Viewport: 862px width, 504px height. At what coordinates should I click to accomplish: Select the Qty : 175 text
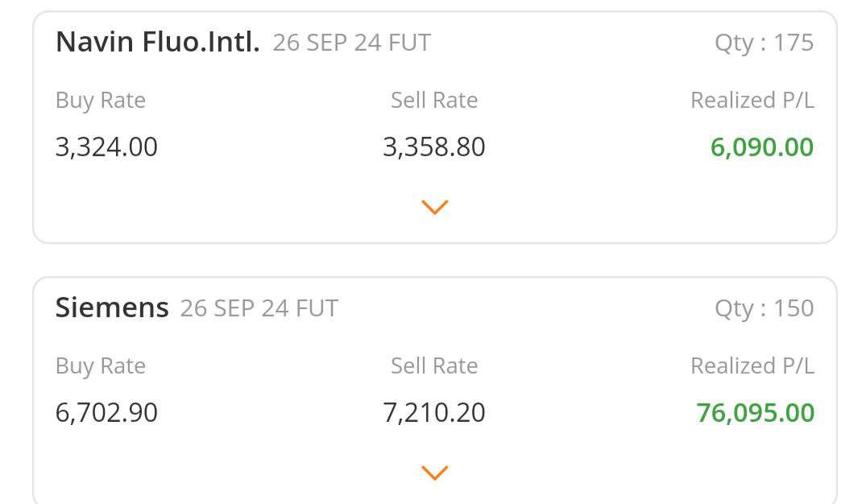coord(764,43)
